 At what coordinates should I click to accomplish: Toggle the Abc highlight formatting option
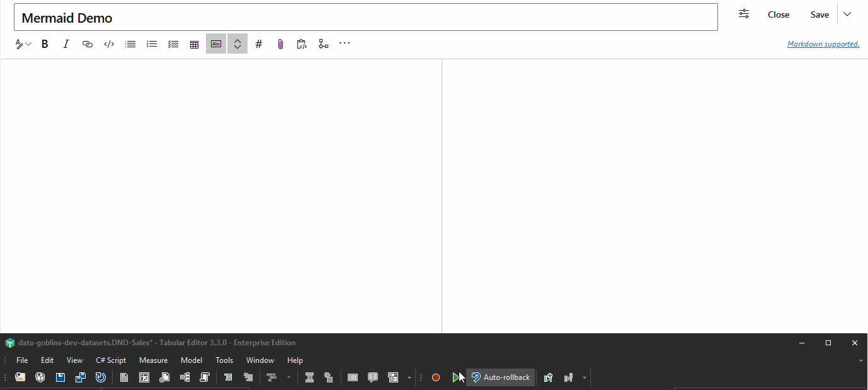tap(215, 43)
